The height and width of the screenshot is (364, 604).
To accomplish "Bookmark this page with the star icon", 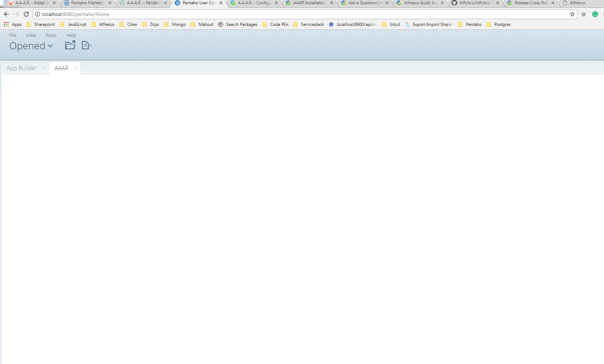I will click(x=572, y=14).
